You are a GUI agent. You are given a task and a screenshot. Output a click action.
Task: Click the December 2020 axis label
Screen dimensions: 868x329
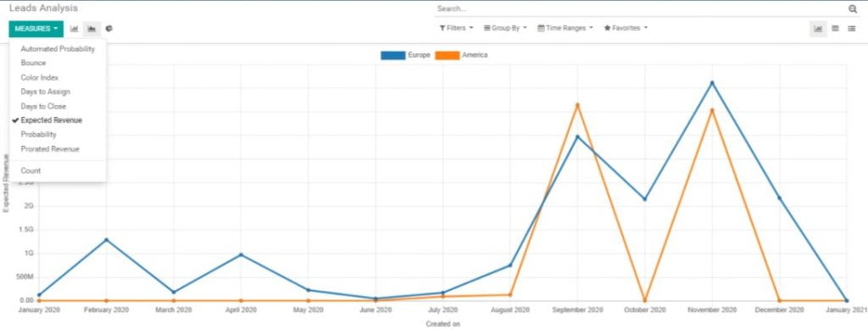coord(780,310)
